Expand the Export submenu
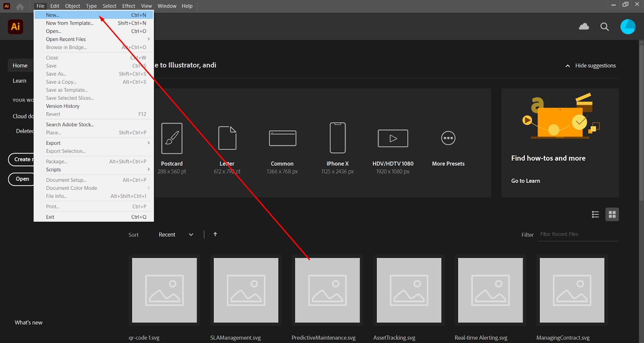Viewport: 644px width, 343px height. click(94, 143)
